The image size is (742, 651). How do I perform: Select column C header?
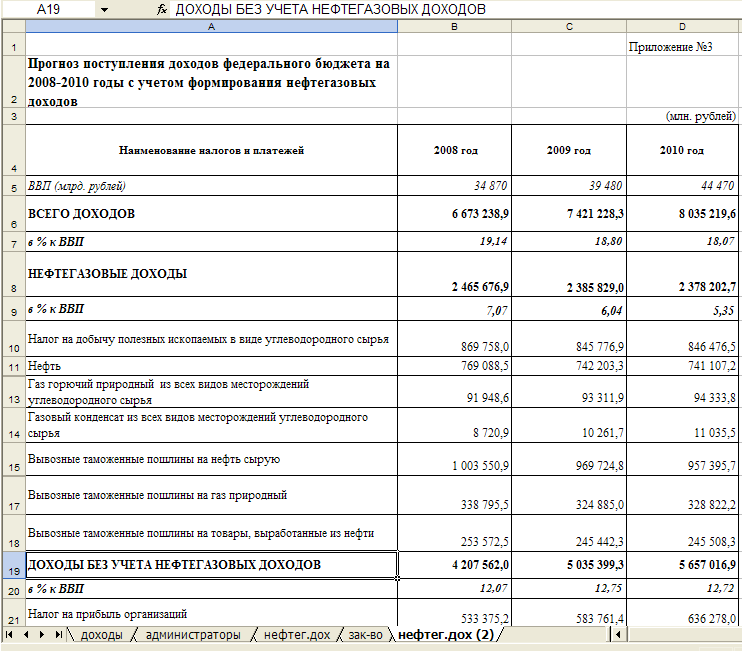click(x=569, y=26)
